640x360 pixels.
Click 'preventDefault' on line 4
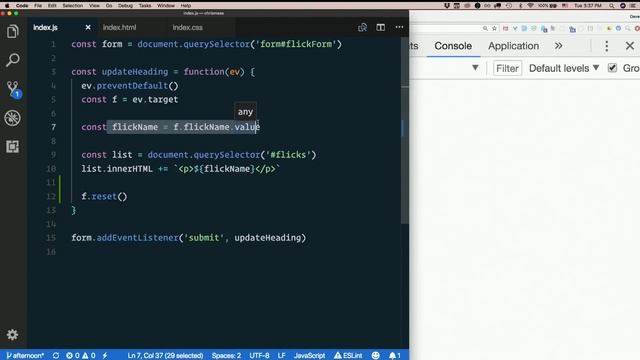point(132,86)
